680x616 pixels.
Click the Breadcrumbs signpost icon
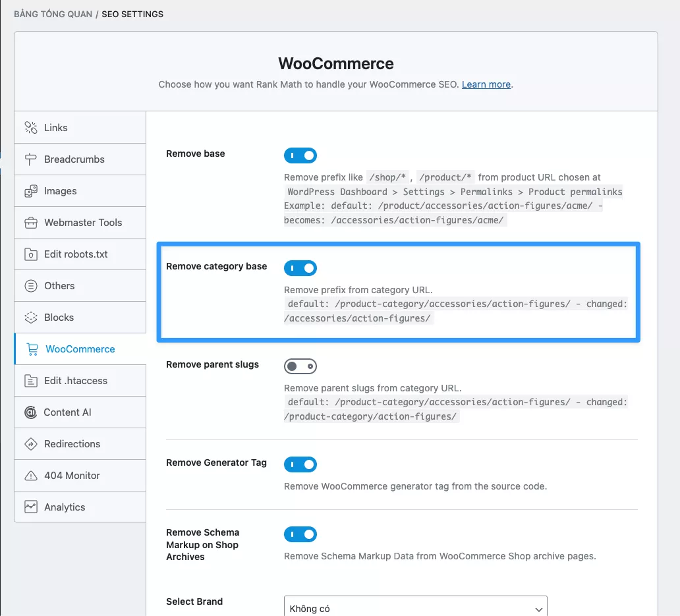tap(31, 159)
